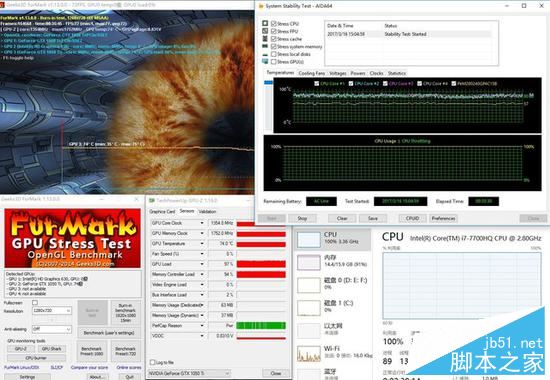Switch to Powers tab in AIDA64

tap(358, 73)
